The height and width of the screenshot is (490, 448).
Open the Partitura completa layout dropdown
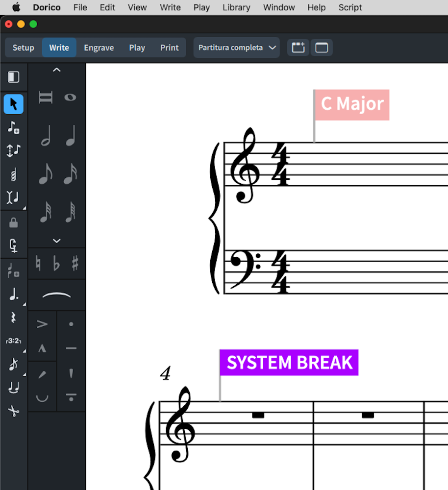point(236,48)
